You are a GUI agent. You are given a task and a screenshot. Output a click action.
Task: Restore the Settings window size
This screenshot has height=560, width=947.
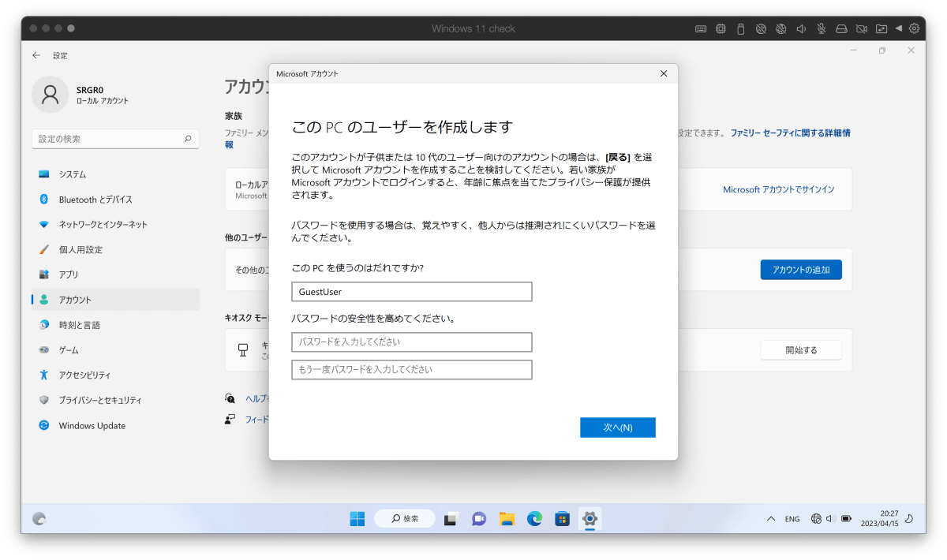point(882,50)
